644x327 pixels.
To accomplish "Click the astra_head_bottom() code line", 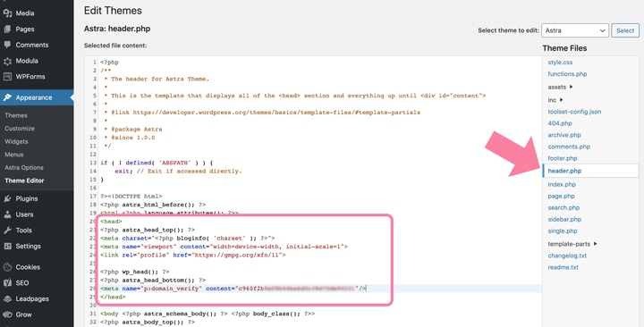I will [153, 281].
